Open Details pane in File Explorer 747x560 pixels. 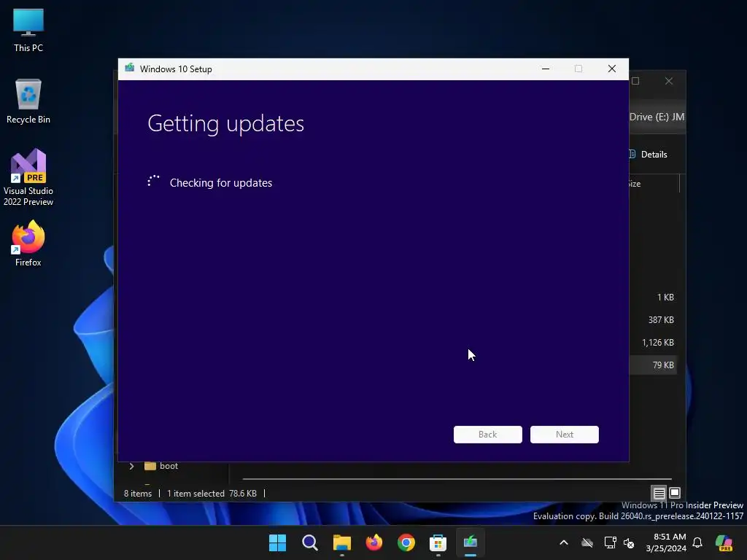coord(649,155)
